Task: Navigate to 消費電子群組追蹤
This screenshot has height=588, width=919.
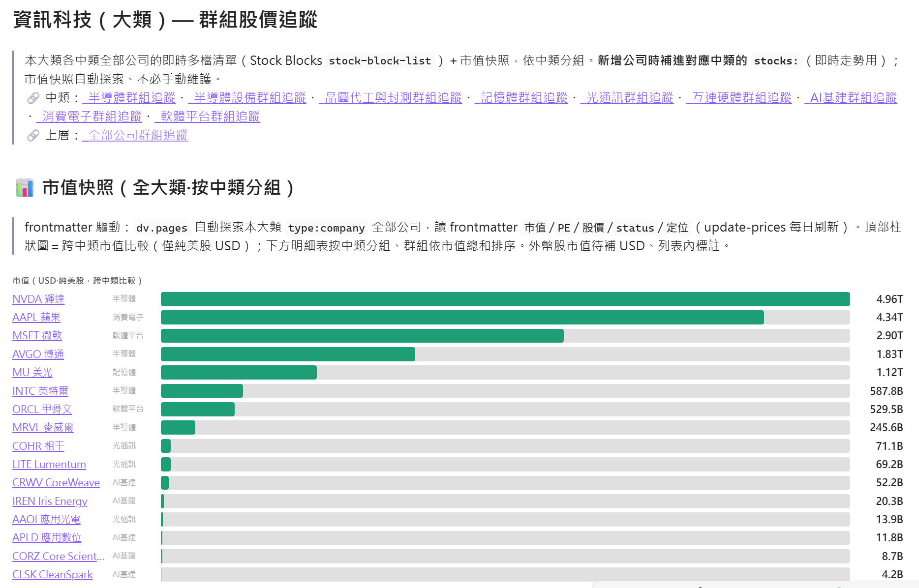Action: click(x=89, y=117)
